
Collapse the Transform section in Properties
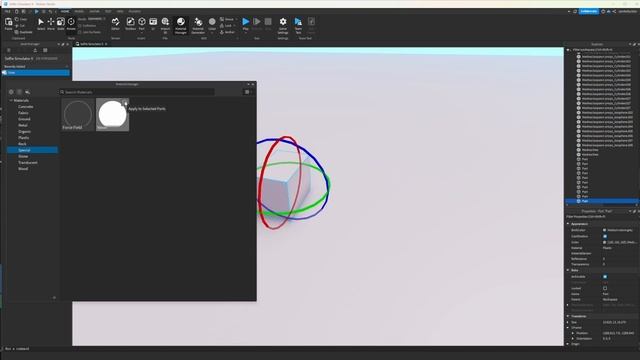tap(568, 316)
